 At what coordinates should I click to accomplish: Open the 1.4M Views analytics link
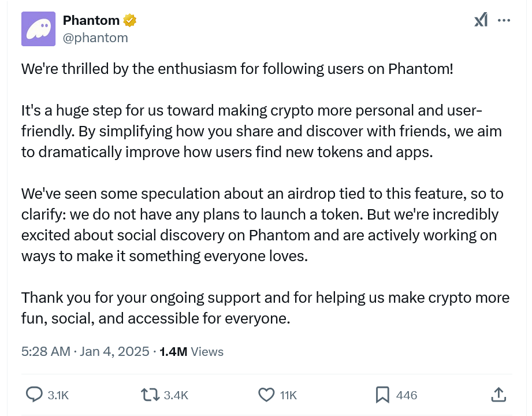pos(191,351)
